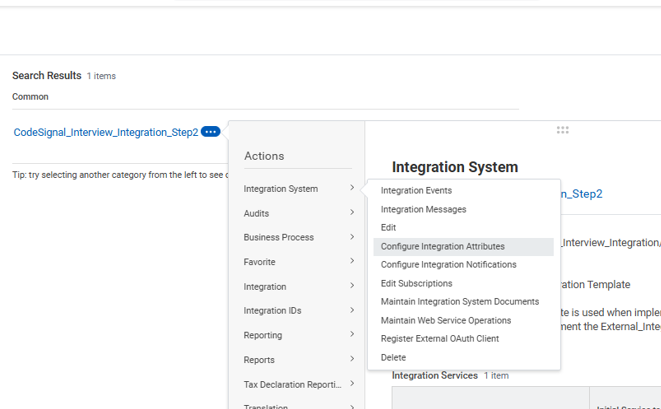Expand the Reports actions submenu

point(298,360)
